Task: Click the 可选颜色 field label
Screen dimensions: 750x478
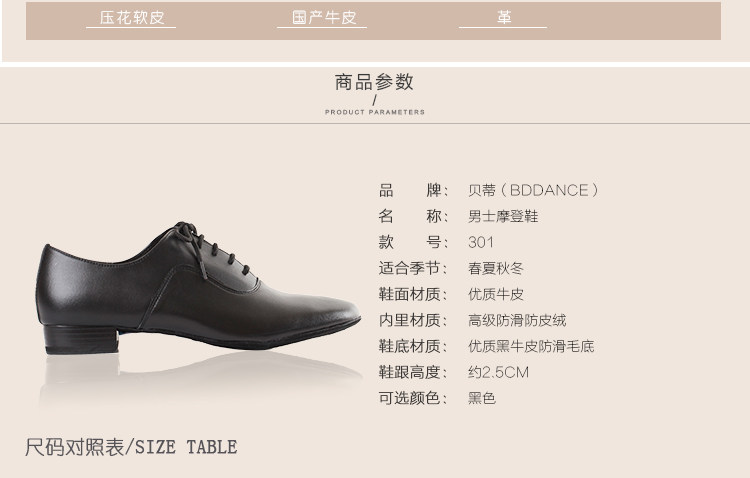Action: [x=413, y=398]
